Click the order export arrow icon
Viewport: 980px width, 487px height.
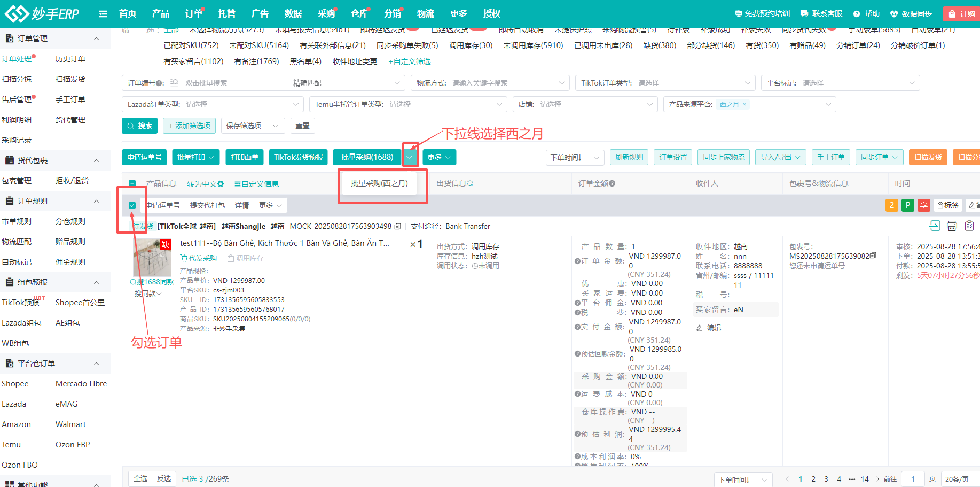coord(935,226)
